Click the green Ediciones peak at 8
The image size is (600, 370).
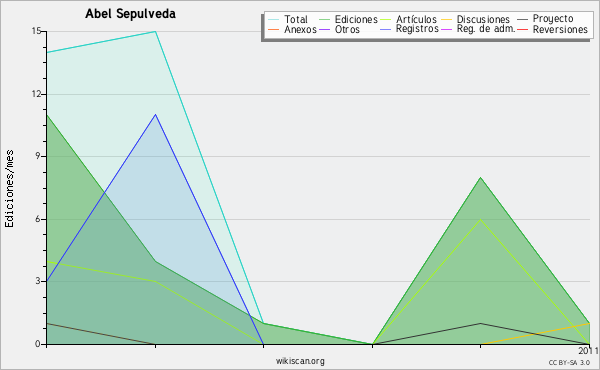click(x=481, y=178)
